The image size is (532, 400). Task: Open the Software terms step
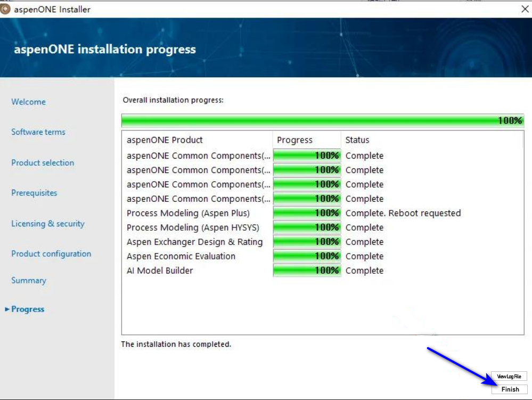pyautogui.click(x=38, y=132)
